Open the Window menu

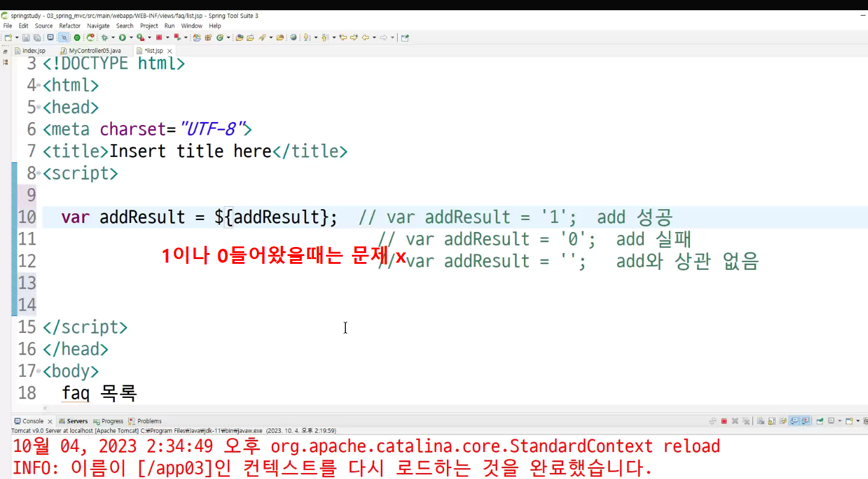(192, 26)
